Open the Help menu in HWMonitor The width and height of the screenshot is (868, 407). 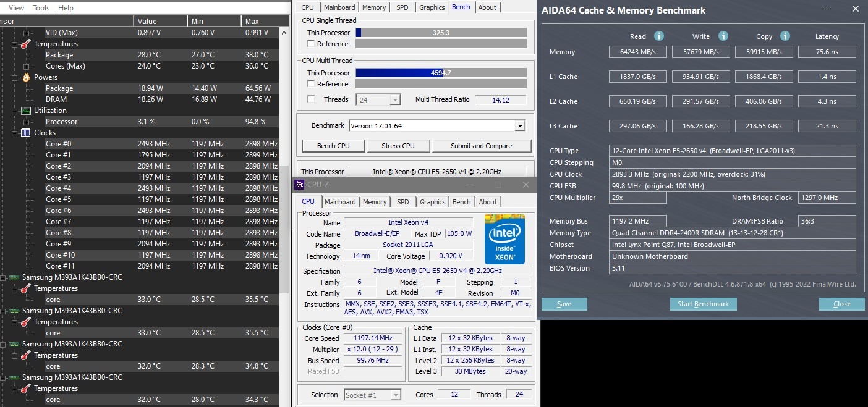pos(66,8)
